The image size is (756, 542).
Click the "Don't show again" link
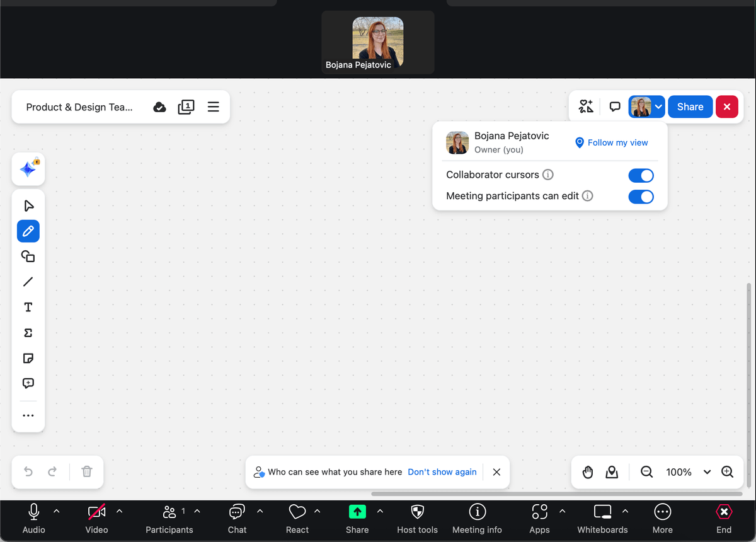[x=442, y=472]
